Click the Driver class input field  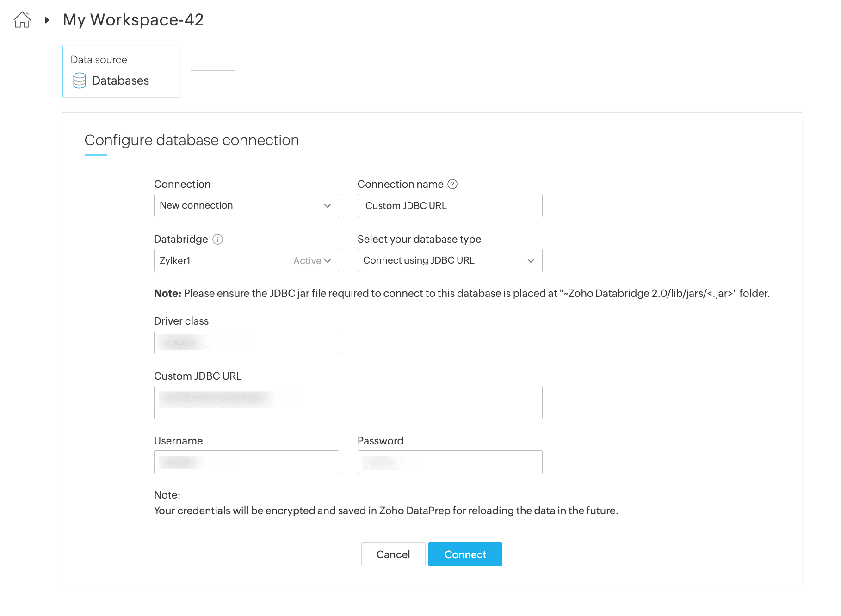pyautogui.click(x=246, y=343)
